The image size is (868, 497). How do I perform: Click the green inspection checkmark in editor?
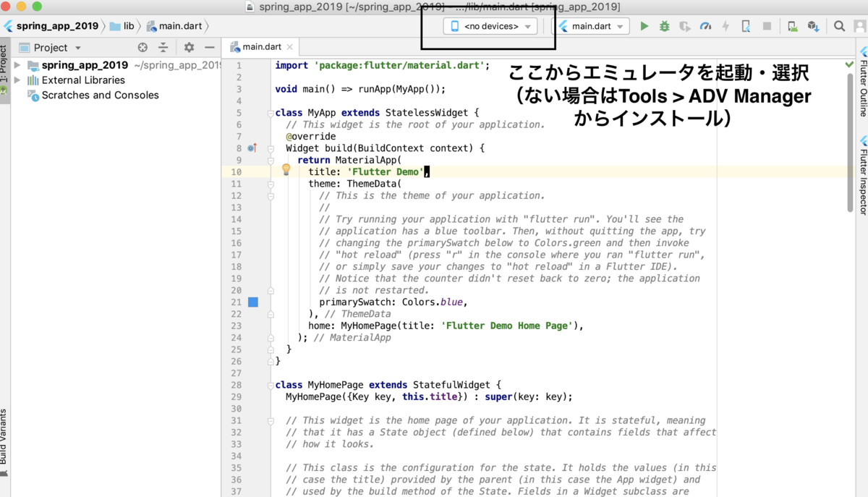(x=849, y=64)
